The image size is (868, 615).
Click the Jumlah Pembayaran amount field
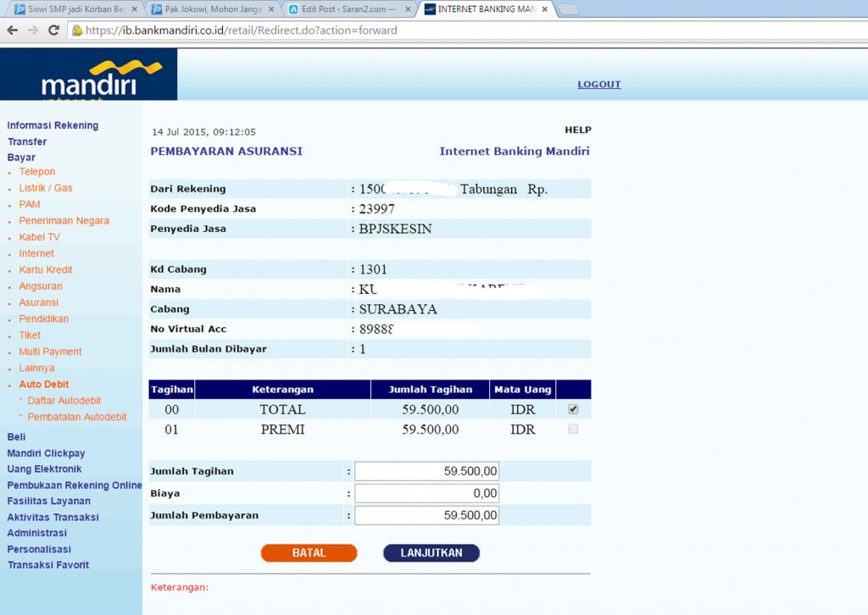click(x=427, y=515)
